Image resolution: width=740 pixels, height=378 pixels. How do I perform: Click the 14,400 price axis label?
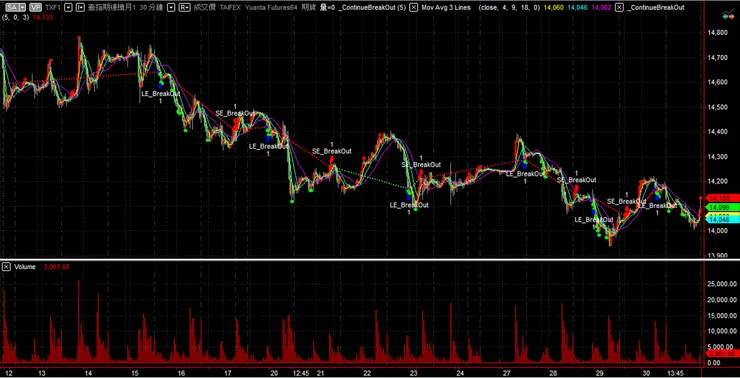717,132
